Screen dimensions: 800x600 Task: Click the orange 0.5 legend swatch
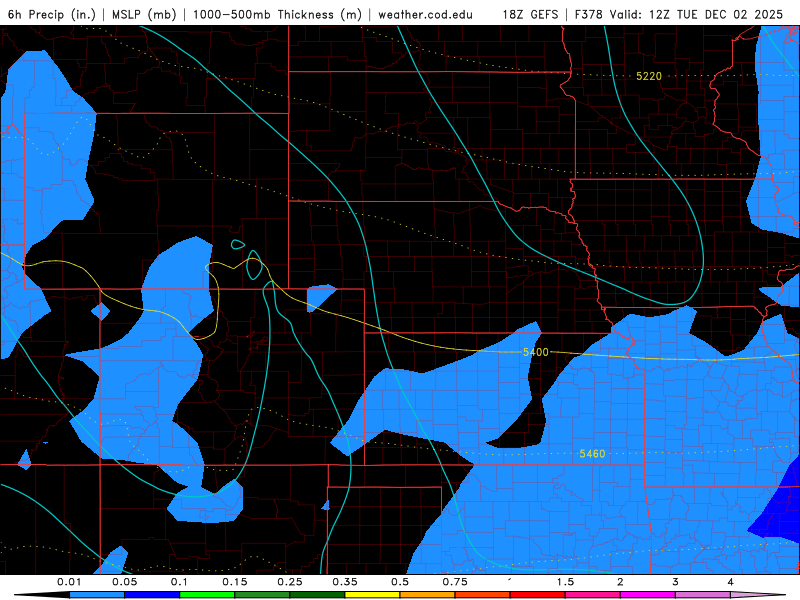[428, 595]
